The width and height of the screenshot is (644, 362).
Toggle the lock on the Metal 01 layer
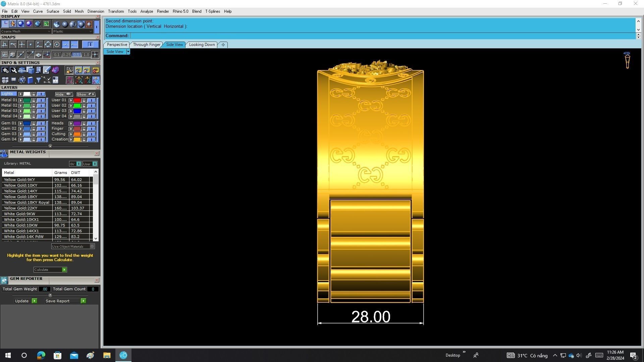[34, 100]
